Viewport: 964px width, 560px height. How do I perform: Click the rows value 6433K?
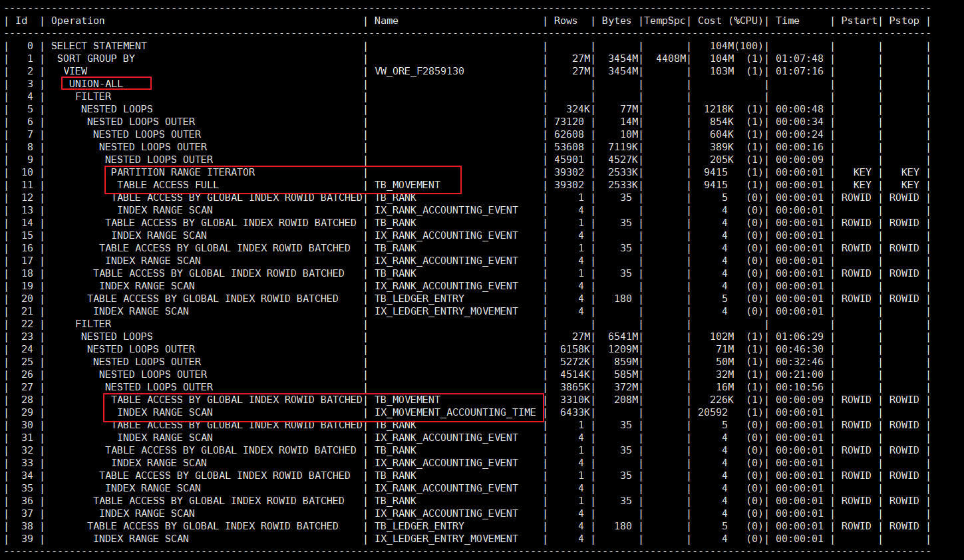point(575,412)
